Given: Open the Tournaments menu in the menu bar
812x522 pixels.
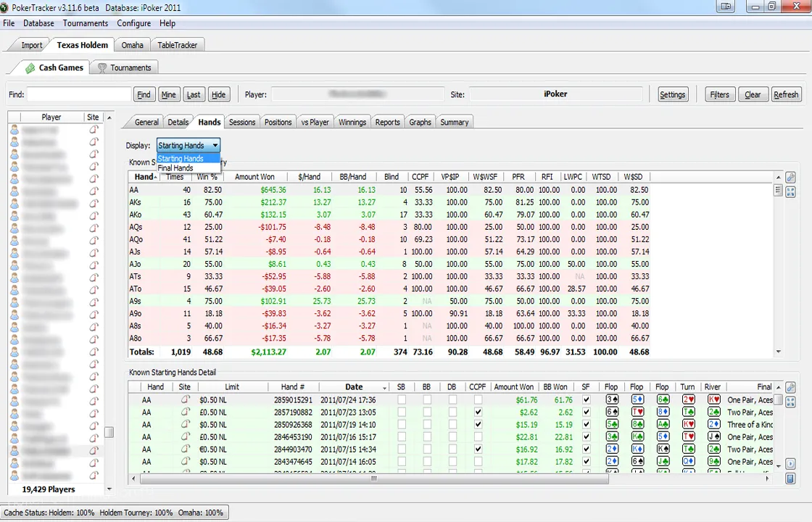Looking at the screenshot, I should [x=85, y=23].
